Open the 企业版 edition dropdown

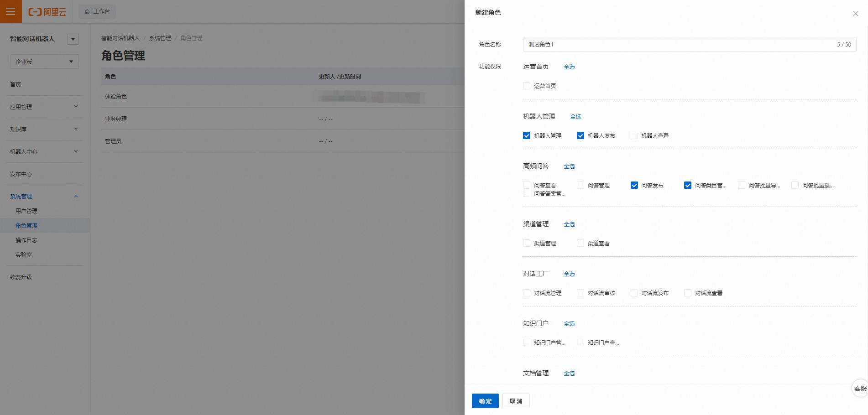pos(44,62)
